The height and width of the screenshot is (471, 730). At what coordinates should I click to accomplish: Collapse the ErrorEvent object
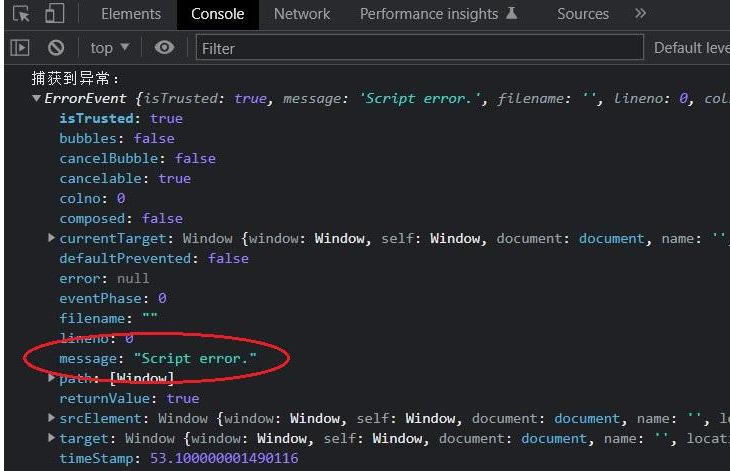tap(37, 99)
